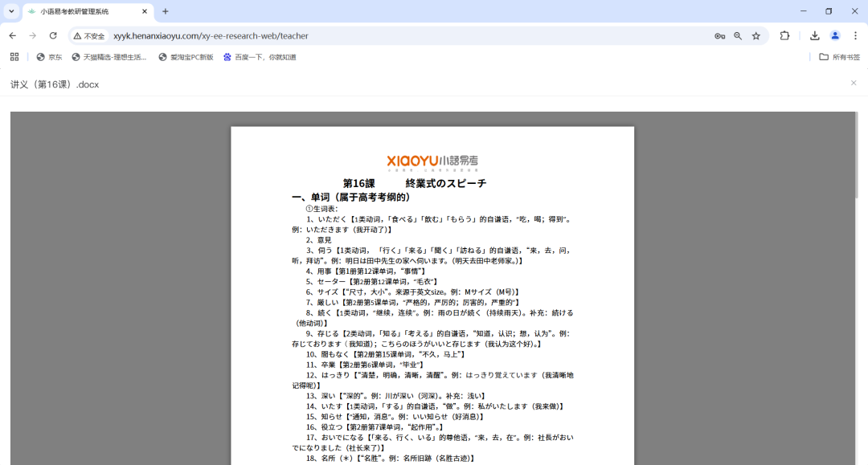The image size is (868, 465).
Task: Click the entry 15、知らせ
Action: 396,417
